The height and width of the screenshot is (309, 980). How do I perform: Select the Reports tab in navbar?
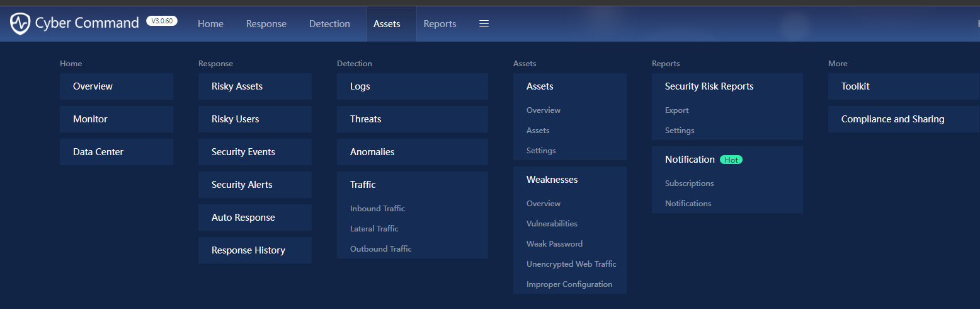[440, 24]
